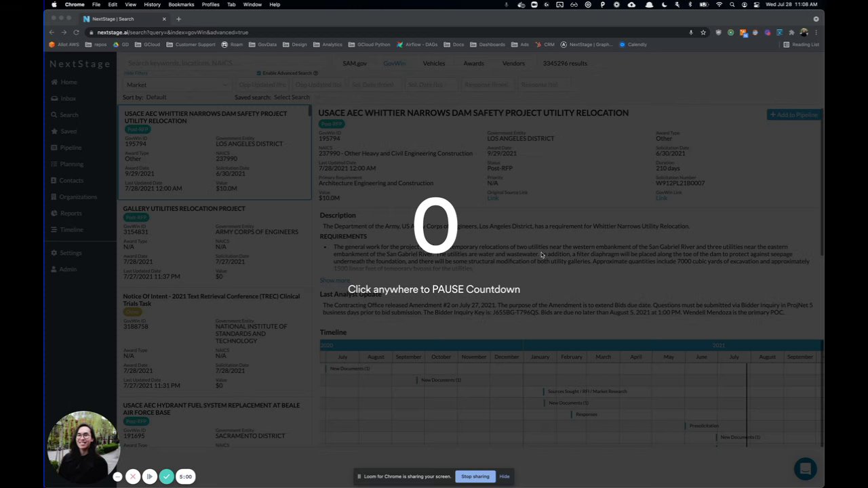Open Admin in the NextStage sidebar

click(x=63, y=269)
